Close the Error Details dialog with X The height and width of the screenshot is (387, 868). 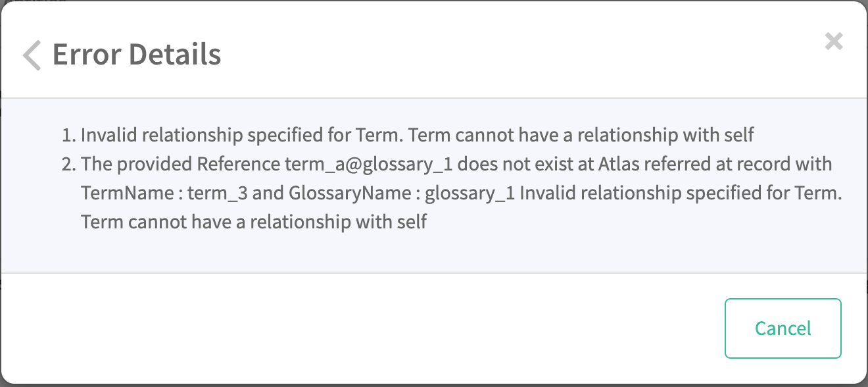(x=834, y=42)
